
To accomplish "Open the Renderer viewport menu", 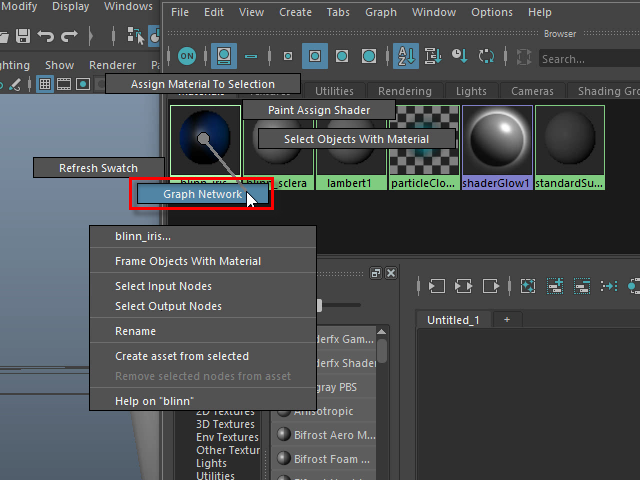I will point(112,65).
